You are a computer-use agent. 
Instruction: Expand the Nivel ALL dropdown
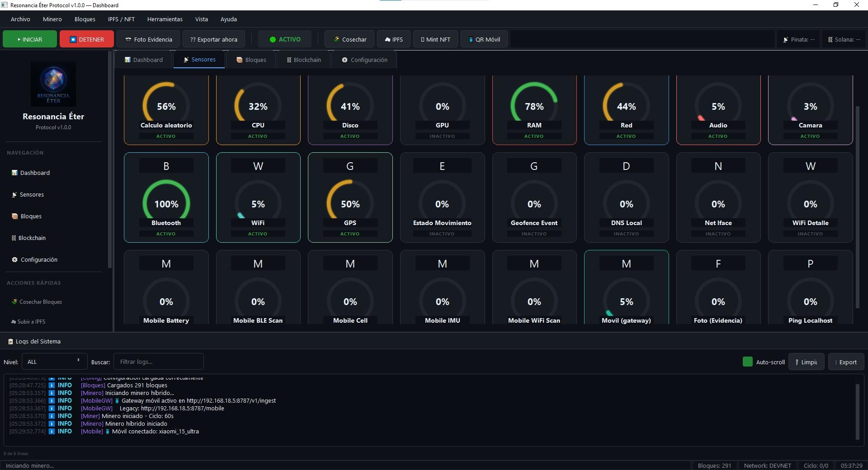53,362
